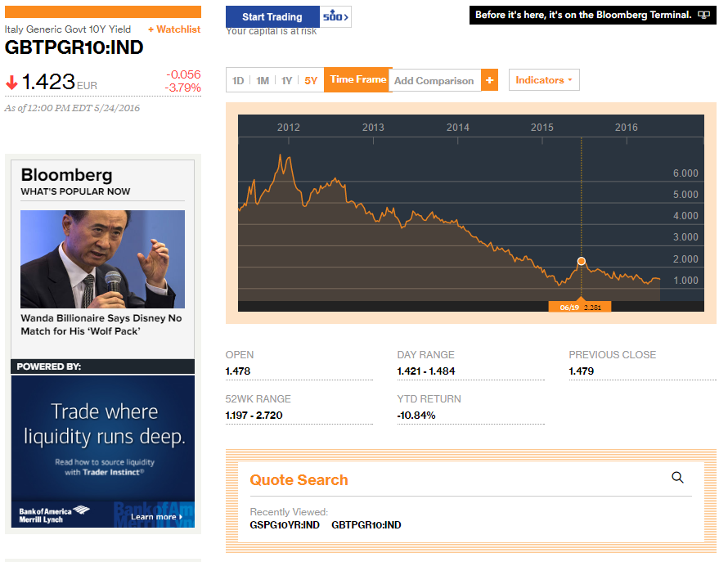Image resolution: width=728 pixels, height=562 pixels.
Task: Open the Time Frame selector
Action: (358, 79)
